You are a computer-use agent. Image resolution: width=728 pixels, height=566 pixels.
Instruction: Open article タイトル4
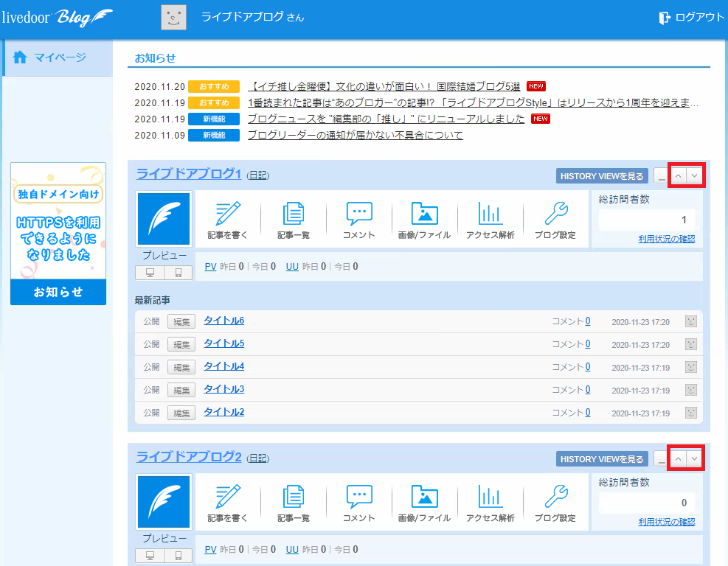223,366
